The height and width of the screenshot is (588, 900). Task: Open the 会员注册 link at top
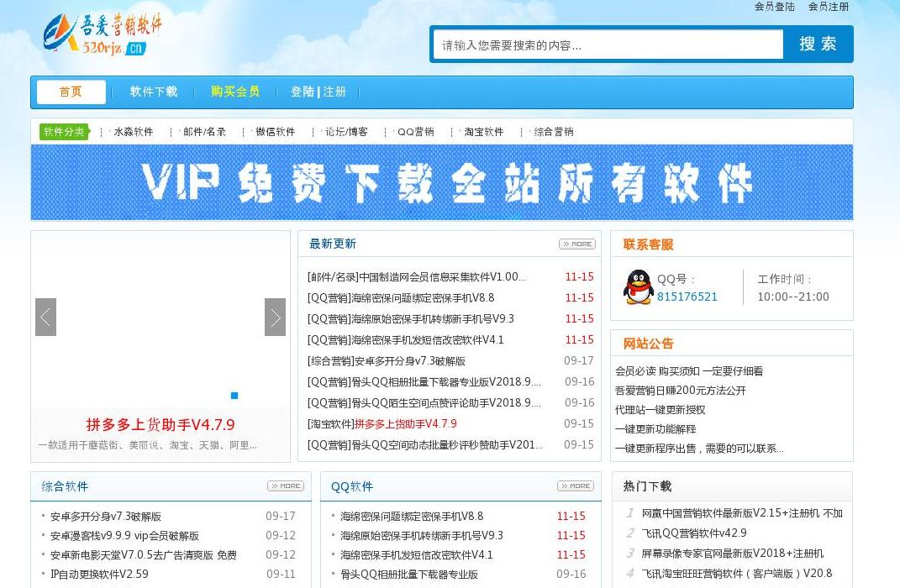point(829,7)
